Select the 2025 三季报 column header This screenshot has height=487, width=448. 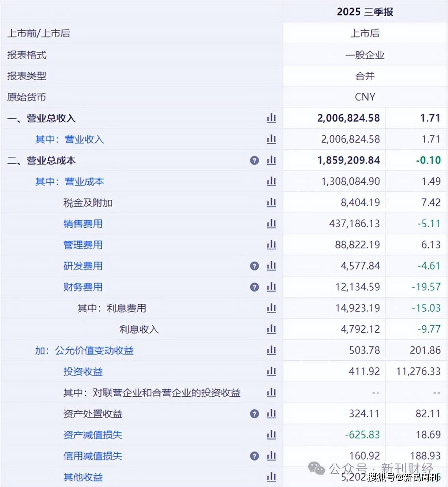pyautogui.click(x=365, y=12)
